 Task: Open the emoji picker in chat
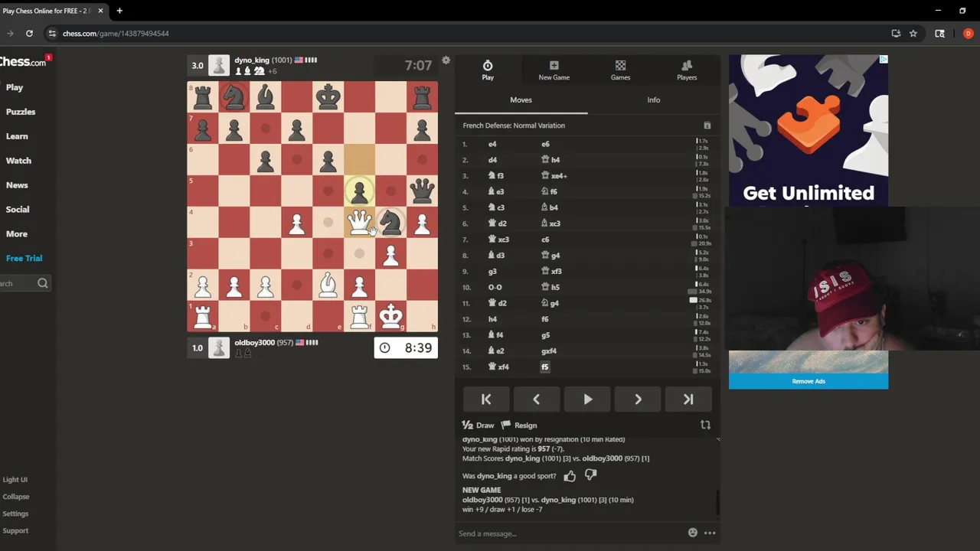click(693, 533)
